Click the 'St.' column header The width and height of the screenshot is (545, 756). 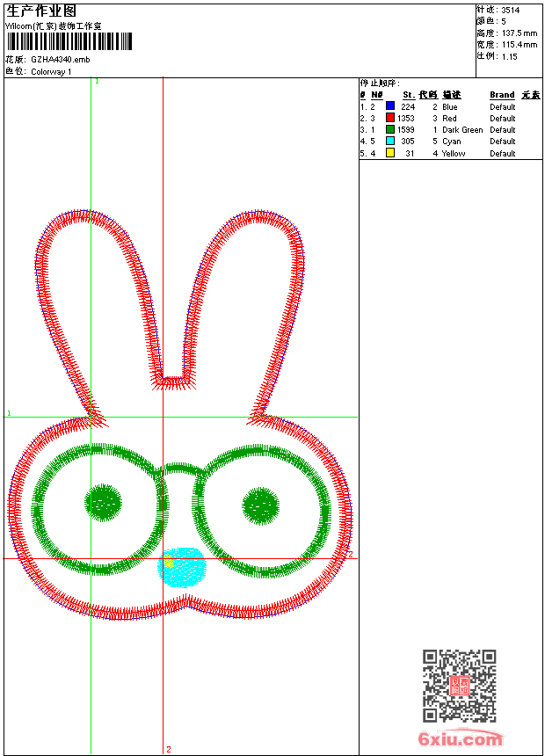point(409,95)
